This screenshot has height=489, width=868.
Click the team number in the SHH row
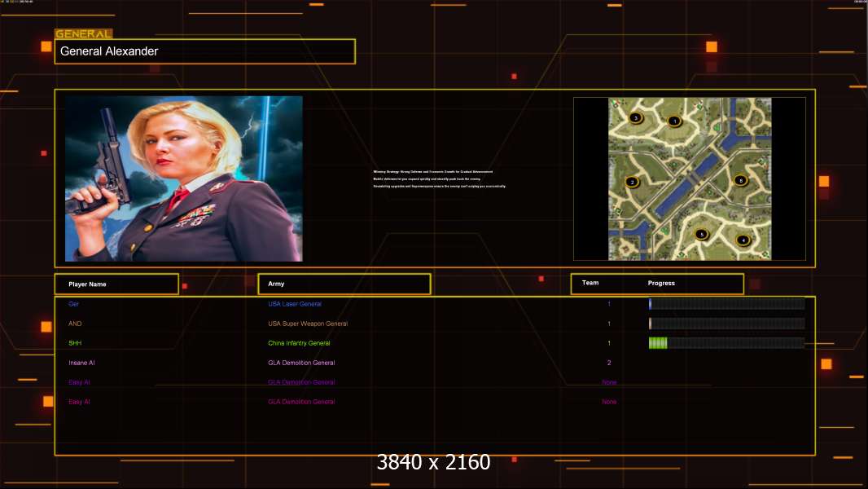pos(609,343)
